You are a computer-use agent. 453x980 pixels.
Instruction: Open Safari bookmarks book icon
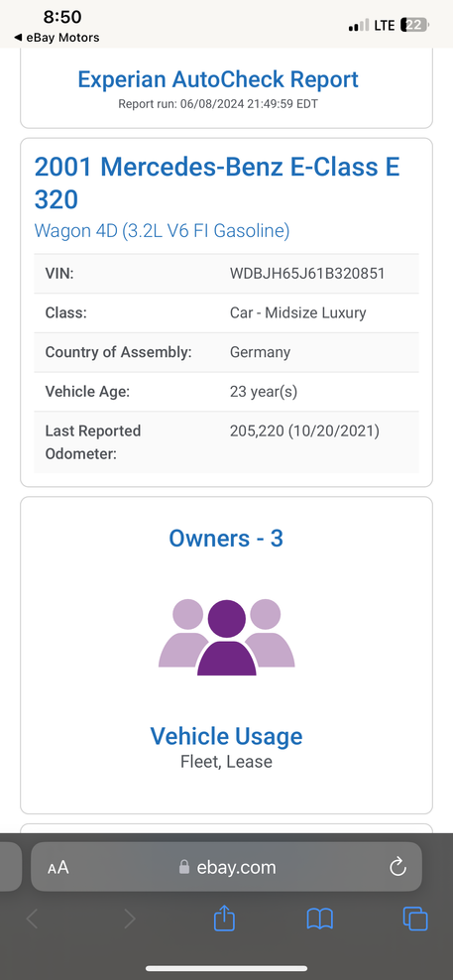(x=319, y=919)
